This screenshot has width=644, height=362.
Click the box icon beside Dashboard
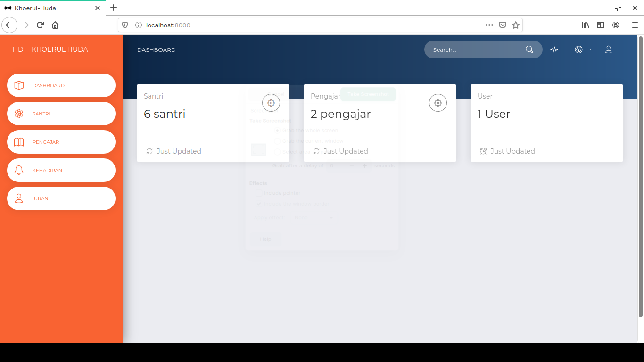tap(19, 85)
